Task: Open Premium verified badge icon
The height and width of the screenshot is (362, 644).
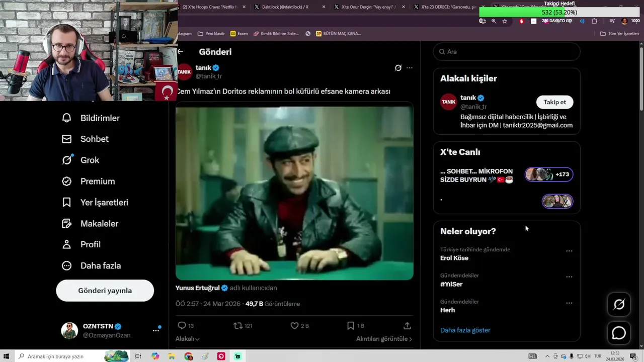Action: [66, 181]
